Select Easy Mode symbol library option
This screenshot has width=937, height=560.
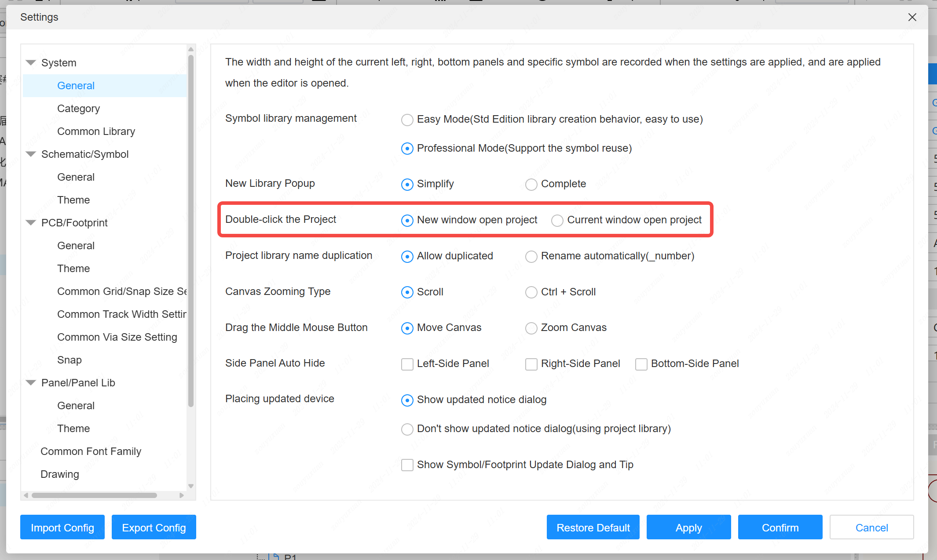click(407, 120)
